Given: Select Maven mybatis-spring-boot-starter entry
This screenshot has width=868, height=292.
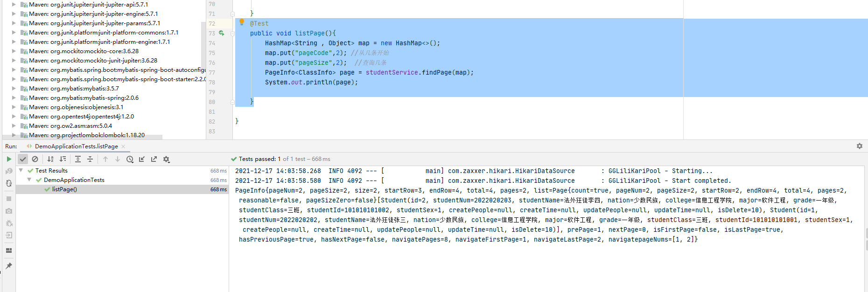Looking at the screenshot, I should point(117,79).
